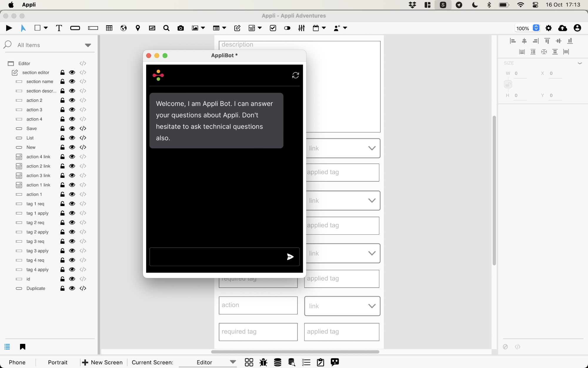Click the required tag field at bottom
The height and width of the screenshot is (368, 588).
[x=258, y=332]
